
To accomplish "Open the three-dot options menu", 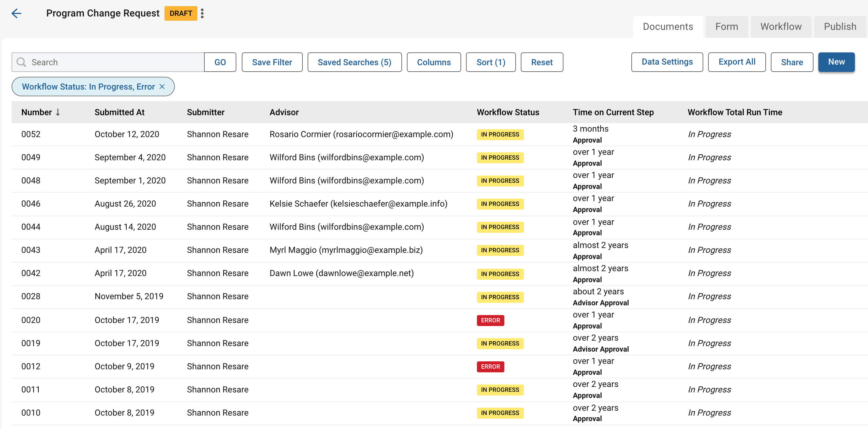I will click(x=202, y=13).
